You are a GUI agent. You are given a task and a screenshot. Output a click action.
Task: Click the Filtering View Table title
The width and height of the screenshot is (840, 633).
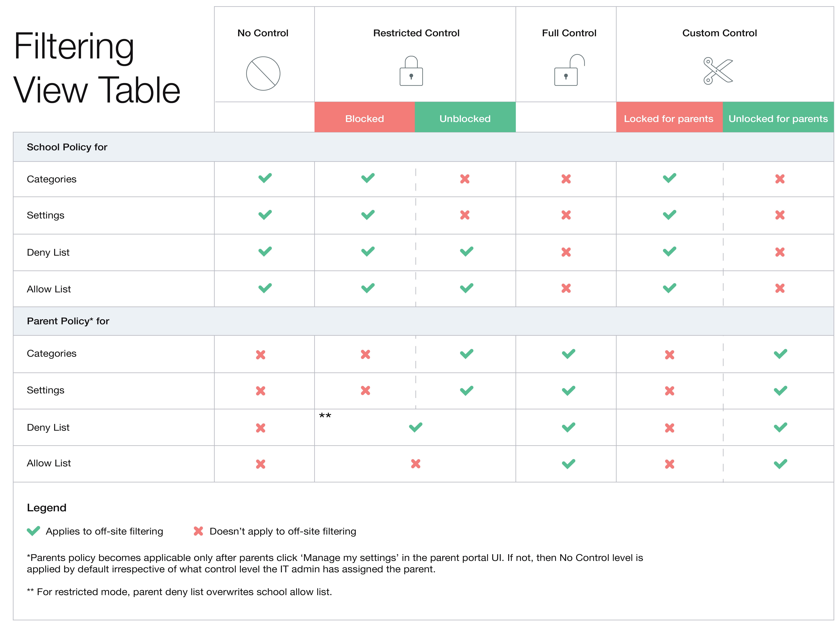tap(97, 68)
